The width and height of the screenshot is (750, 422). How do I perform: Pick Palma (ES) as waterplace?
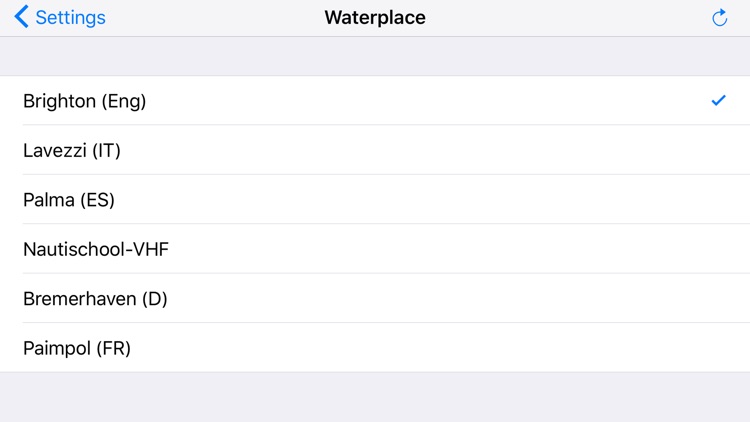375,199
